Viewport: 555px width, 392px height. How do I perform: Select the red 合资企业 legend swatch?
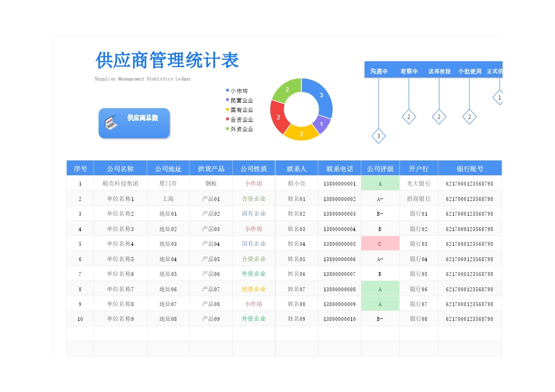[227, 119]
